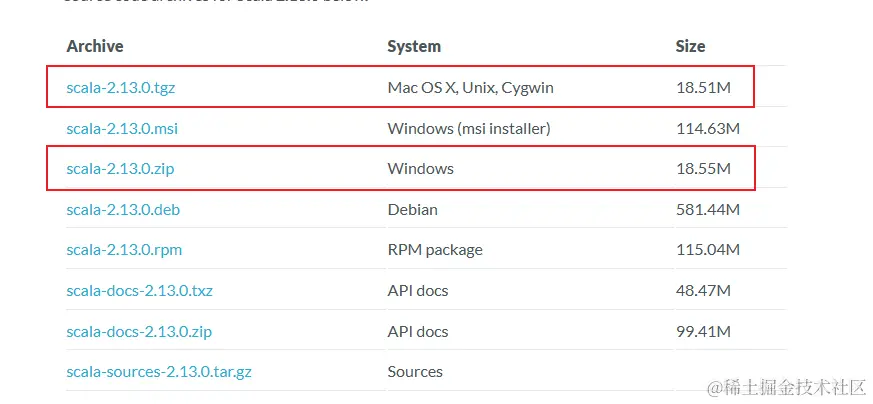The height and width of the screenshot is (404, 873).
Task: Click the 18.51M size value
Action: [x=703, y=88]
